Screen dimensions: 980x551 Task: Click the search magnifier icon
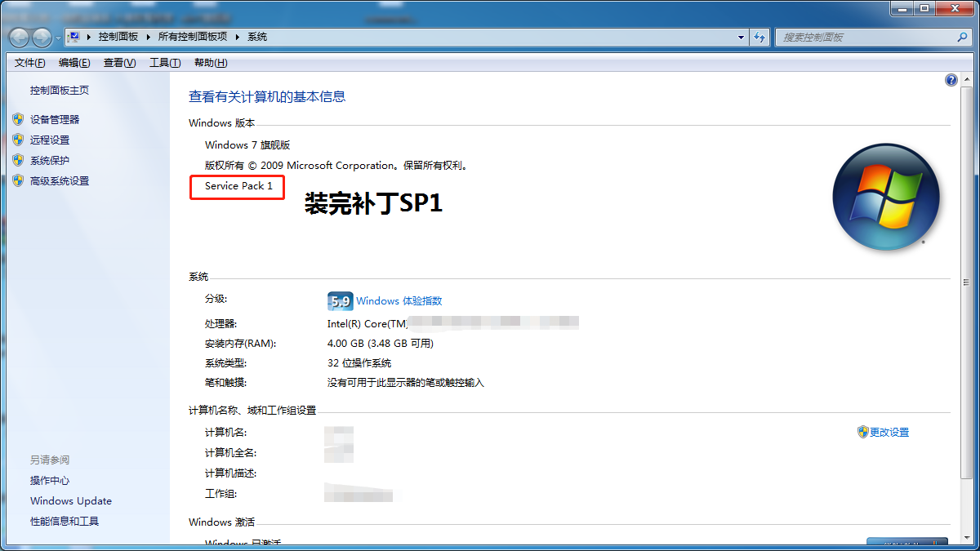[x=962, y=38]
